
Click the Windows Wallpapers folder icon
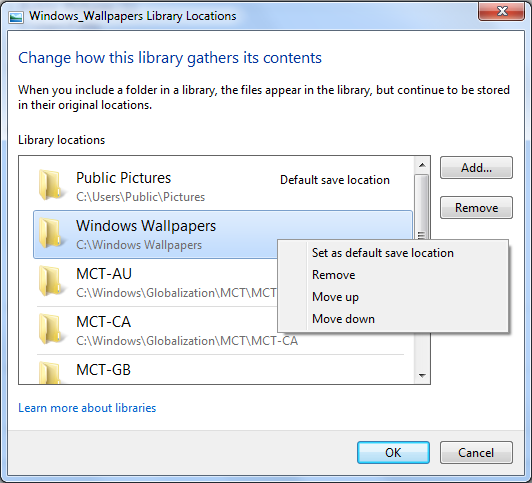[x=51, y=233]
